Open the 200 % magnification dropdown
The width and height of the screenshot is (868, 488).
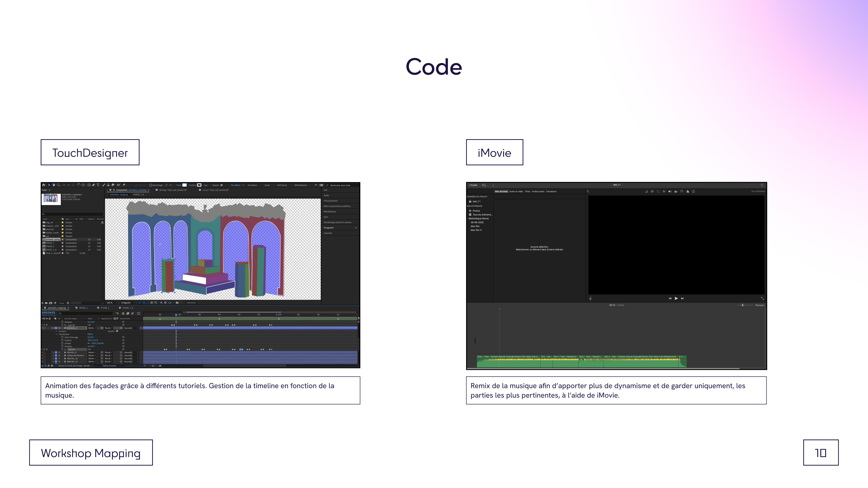pyautogui.click(x=112, y=303)
